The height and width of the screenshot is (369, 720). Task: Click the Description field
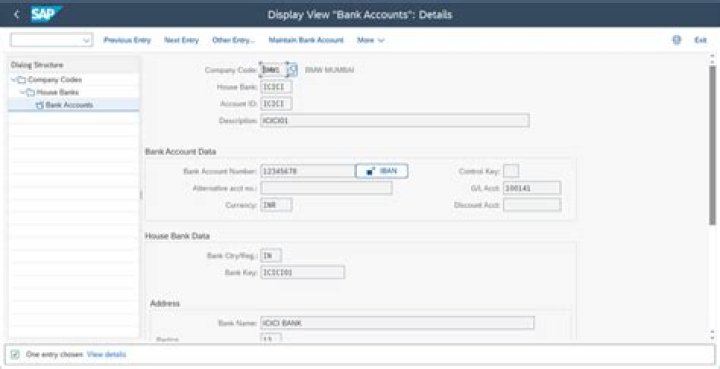click(x=394, y=121)
